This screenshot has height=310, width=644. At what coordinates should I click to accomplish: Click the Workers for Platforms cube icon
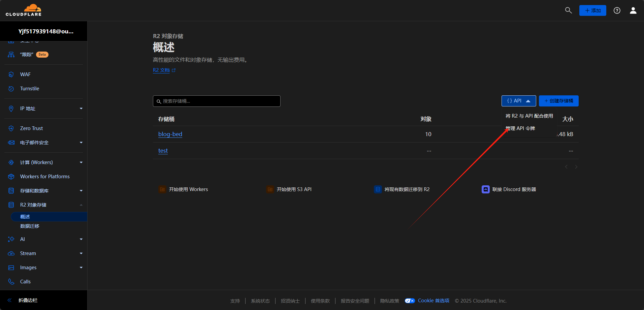tap(11, 177)
